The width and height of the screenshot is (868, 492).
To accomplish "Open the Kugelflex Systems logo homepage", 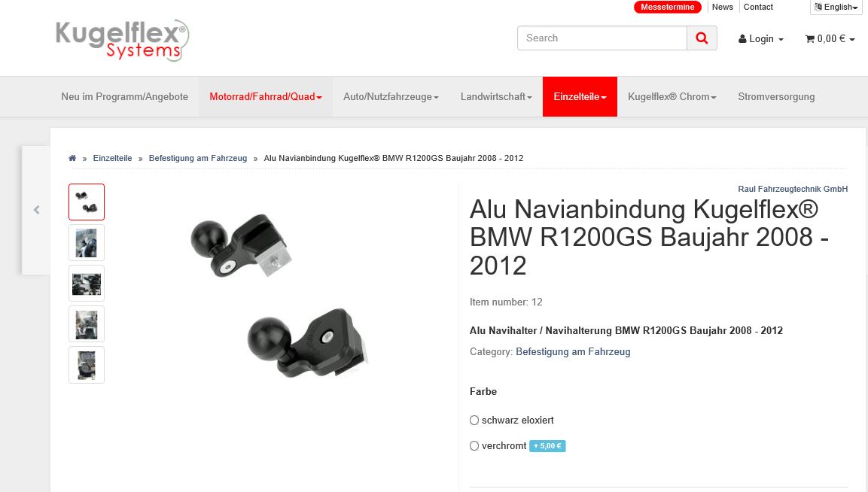I will click(123, 40).
